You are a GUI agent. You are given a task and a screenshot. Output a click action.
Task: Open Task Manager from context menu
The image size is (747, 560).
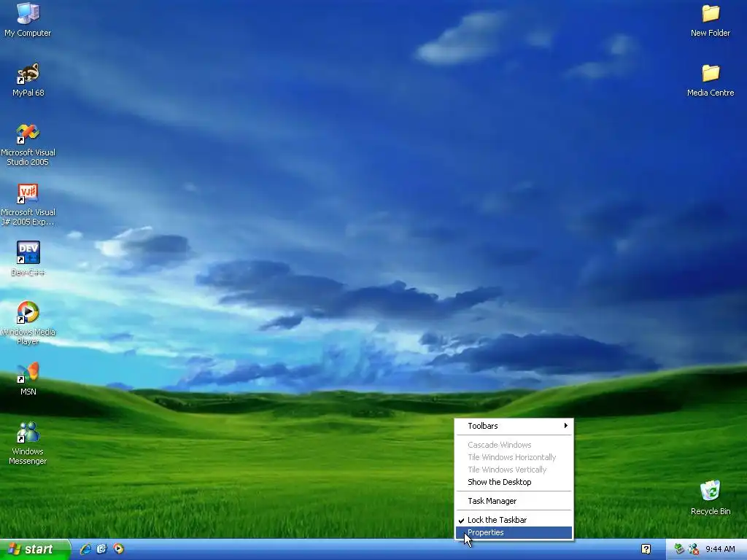[x=514, y=501]
